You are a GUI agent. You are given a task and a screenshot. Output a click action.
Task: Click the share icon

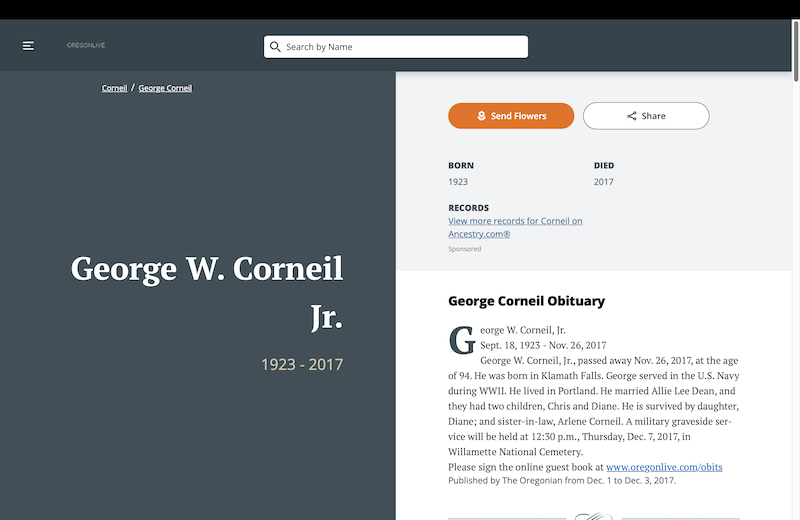(x=632, y=116)
